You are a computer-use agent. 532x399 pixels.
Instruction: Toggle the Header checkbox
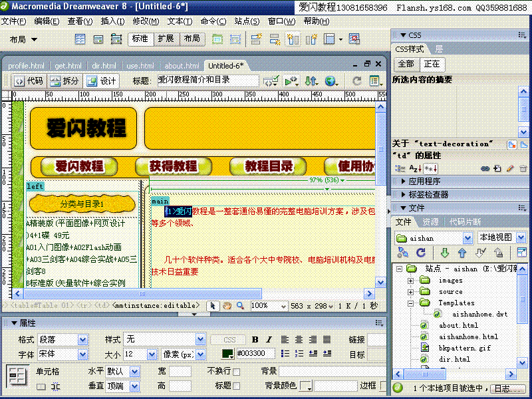pyautogui.click(x=237, y=386)
